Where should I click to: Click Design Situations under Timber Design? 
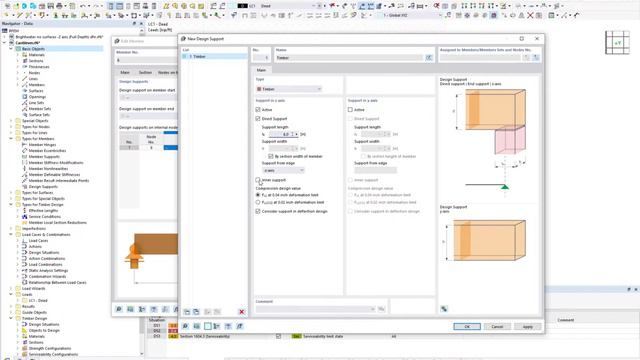44,324
